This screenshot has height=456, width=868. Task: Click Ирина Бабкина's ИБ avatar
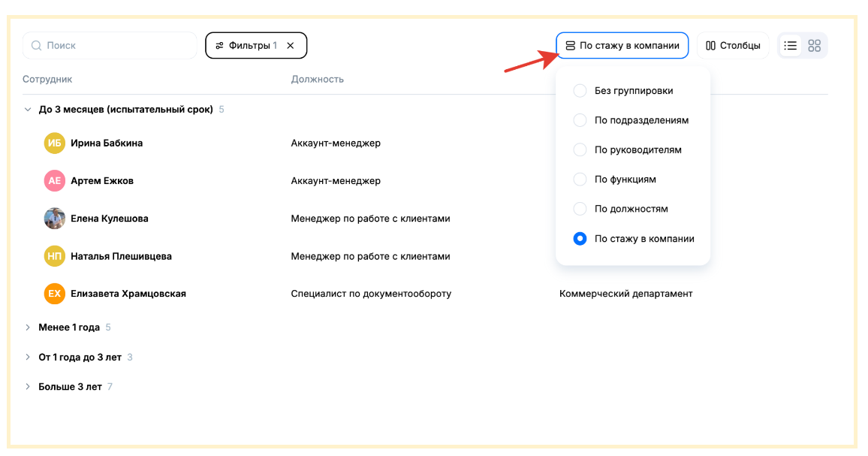[54, 143]
